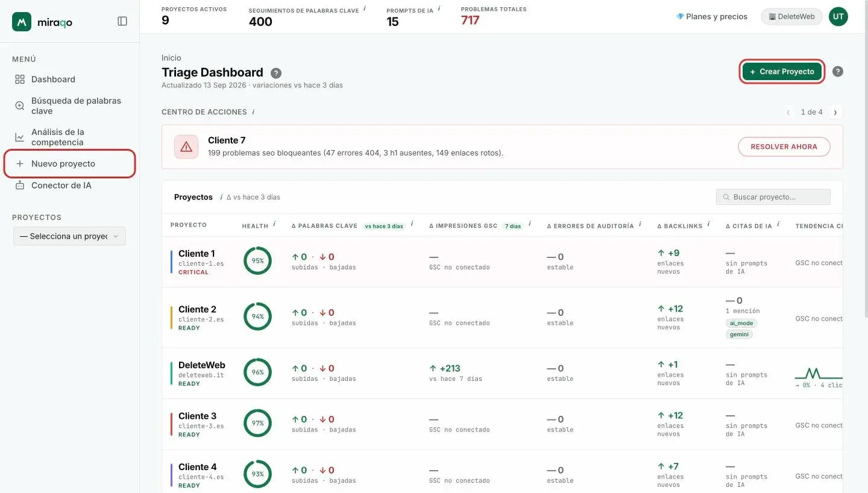This screenshot has height=493, width=868.
Task: Click the miraqo logo icon
Action: [22, 22]
